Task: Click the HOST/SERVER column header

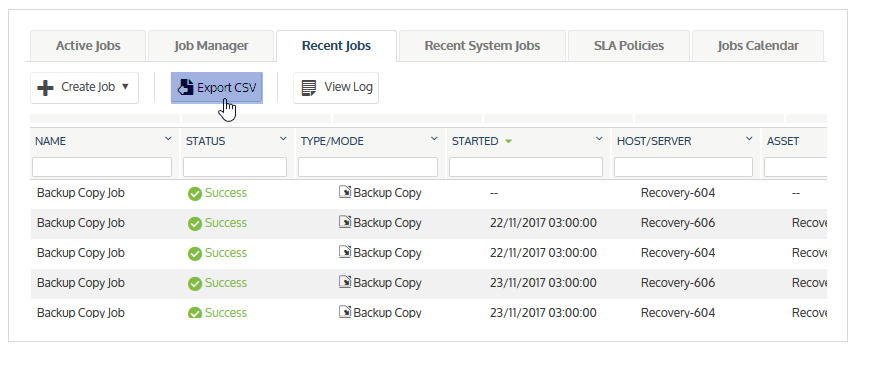Action: 654,142
